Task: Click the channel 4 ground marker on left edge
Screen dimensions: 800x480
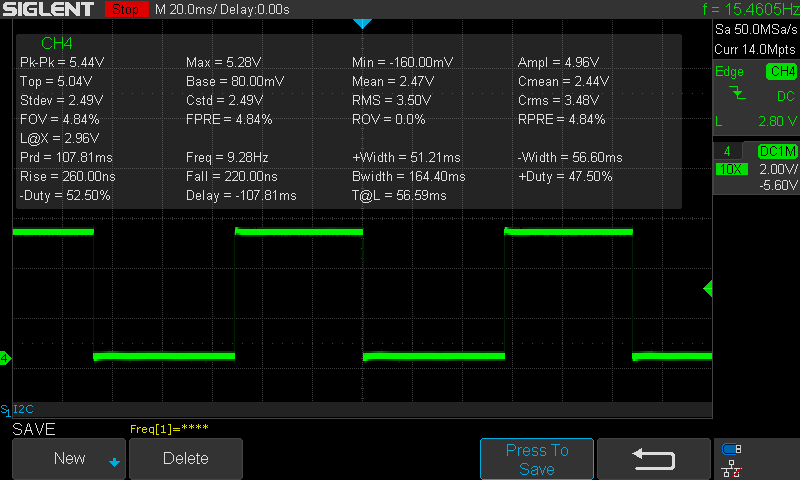Action: click(5, 358)
